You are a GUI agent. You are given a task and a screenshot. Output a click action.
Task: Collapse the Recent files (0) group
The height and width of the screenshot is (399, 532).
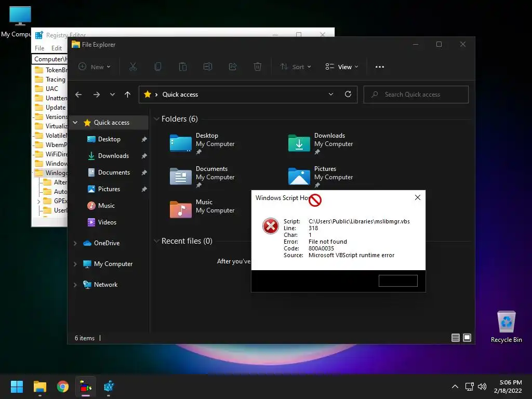pyautogui.click(x=156, y=241)
